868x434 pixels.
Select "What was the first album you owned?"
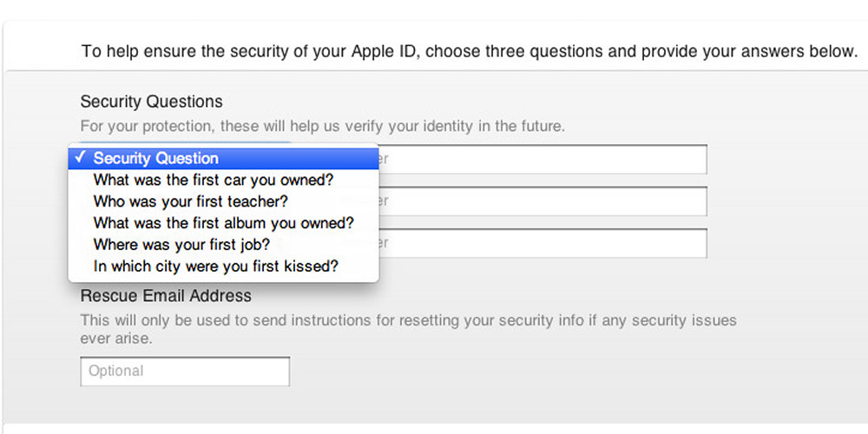(224, 223)
